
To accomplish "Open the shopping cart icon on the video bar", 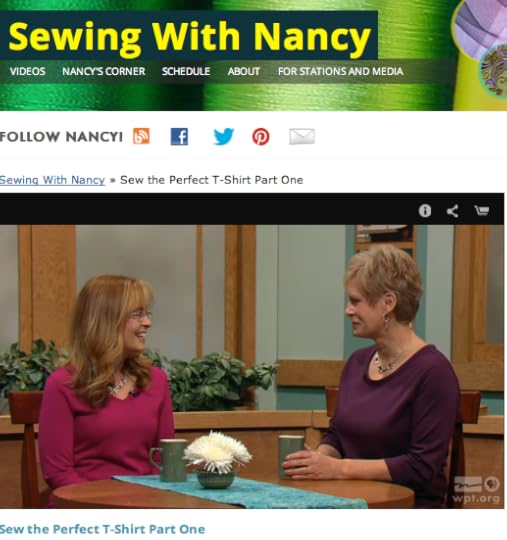I will pos(482,210).
